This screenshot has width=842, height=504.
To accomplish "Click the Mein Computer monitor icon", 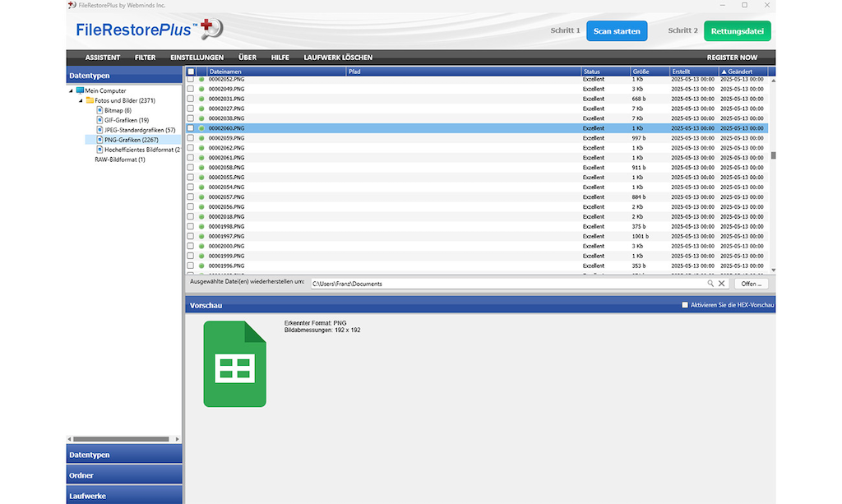I will [x=80, y=90].
